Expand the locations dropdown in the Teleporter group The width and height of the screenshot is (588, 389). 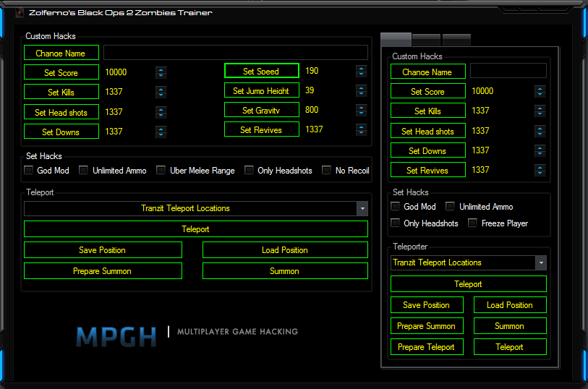pyautogui.click(x=540, y=262)
